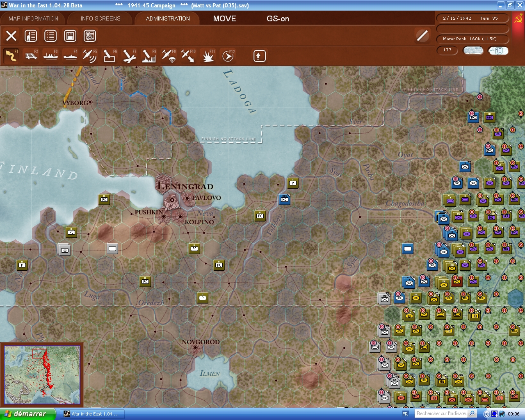Click the taskbar magnifier search button
Image resolution: width=525 pixels, height=420 pixels.
pyautogui.click(x=472, y=413)
